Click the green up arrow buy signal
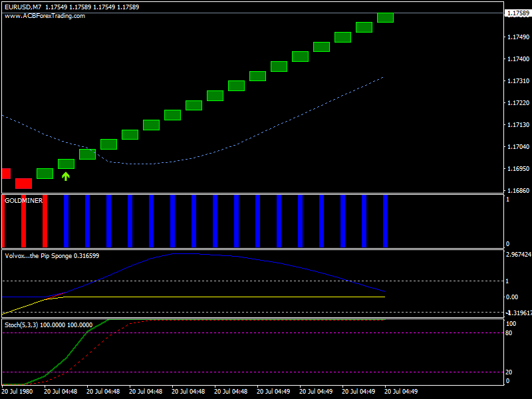Image resolution: width=532 pixels, height=399 pixels. [x=66, y=176]
